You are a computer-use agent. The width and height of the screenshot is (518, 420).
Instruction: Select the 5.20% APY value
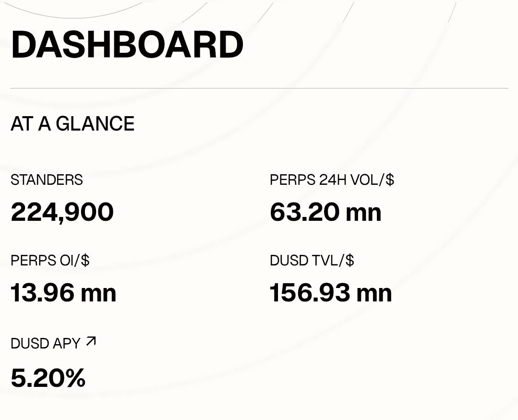pos(48,378)
